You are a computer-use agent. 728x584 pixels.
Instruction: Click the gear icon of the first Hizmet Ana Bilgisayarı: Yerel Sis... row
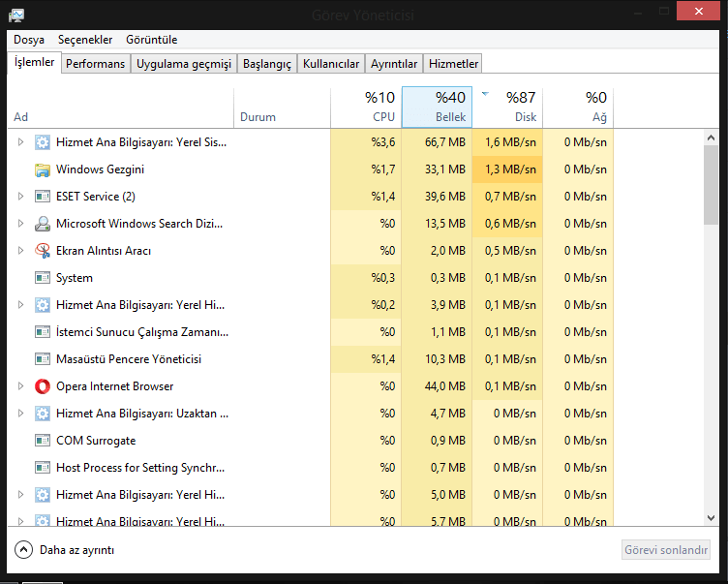pos(43,142)
